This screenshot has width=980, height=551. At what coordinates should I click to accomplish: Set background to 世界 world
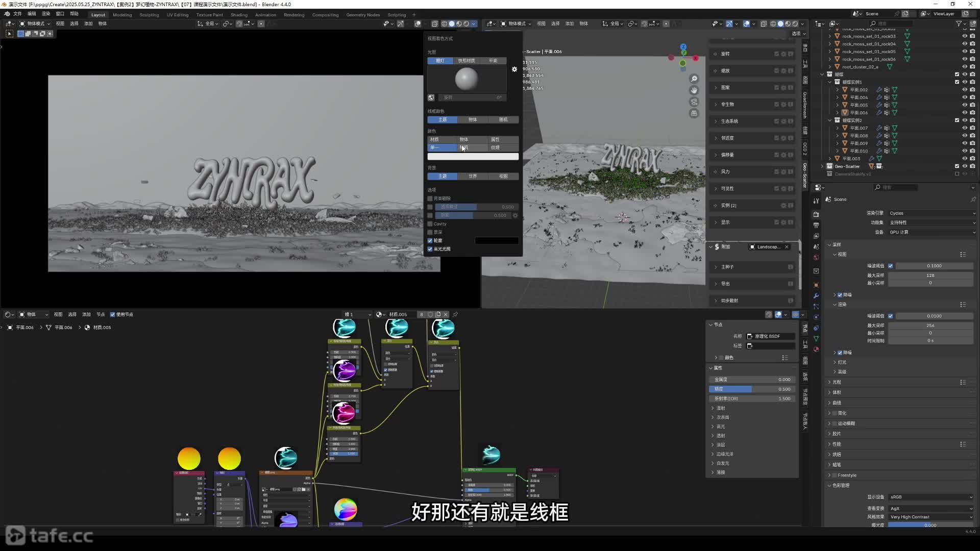coord(473,176)
